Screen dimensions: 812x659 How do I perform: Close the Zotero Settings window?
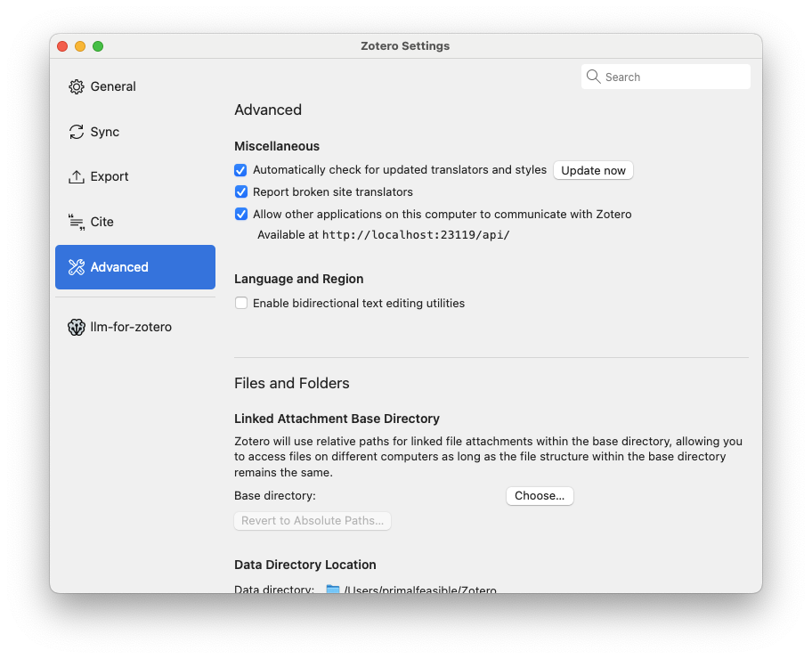(62, 46)
